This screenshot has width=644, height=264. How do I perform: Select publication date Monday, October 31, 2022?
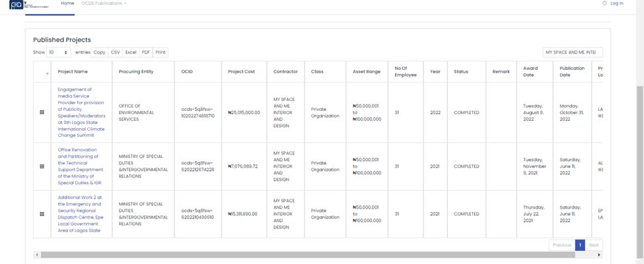pyautogui.click(x=572, y=112)
